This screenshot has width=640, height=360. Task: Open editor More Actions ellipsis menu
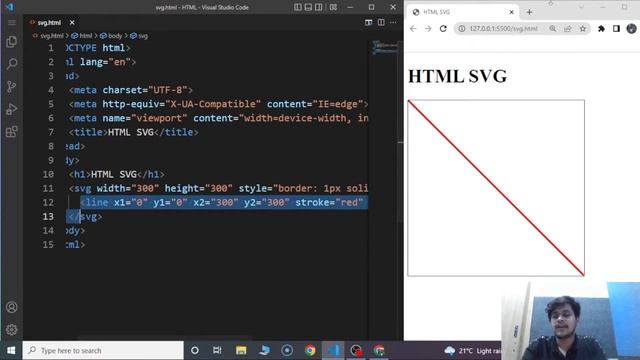393,22
